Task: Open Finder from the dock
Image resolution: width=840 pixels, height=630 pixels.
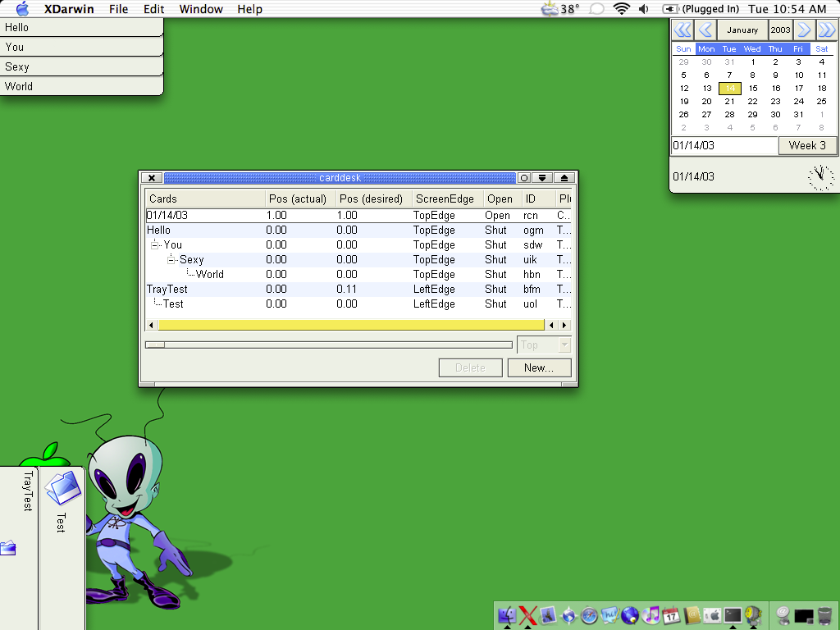Action: (506, 615)
